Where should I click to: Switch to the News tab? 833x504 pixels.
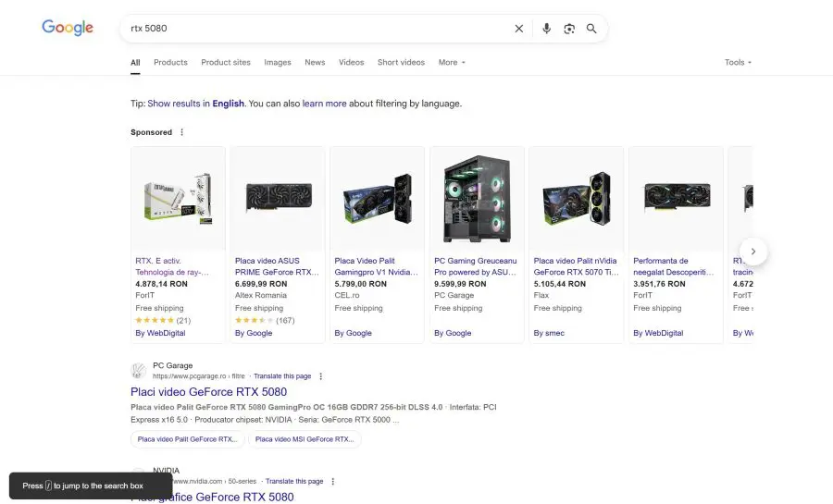315,62
